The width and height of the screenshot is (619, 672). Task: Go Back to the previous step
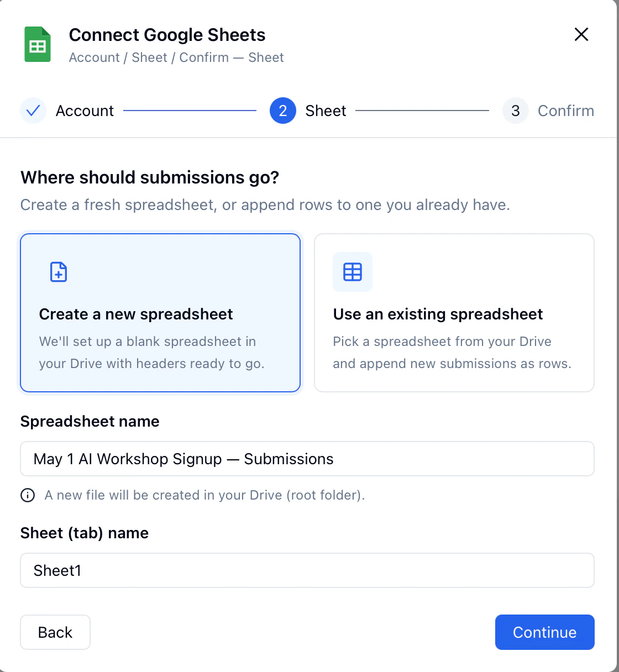[55, 632]
